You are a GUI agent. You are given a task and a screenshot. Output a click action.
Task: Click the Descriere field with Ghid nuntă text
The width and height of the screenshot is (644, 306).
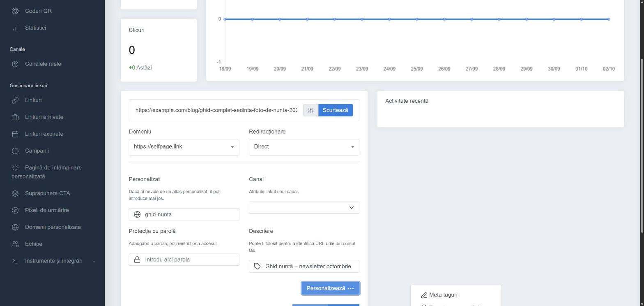coord(304,266)
